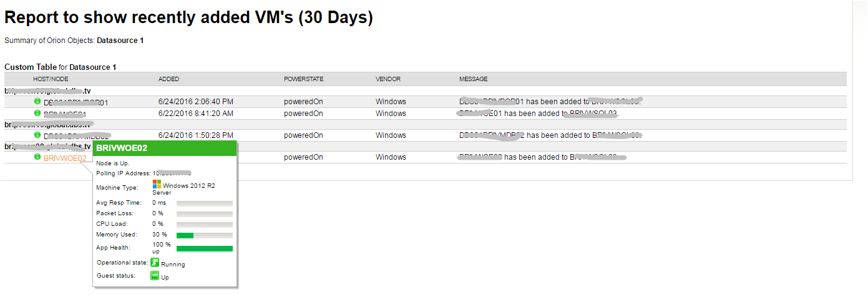Open the orange BRIVWOE02 node link

[x=65, y=158]
